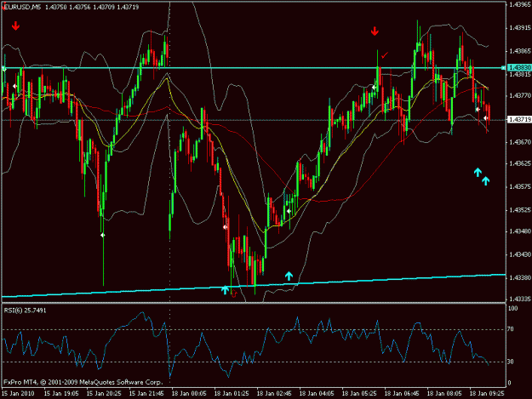Screen dimensions: 532x399
Task: Click the red down arrow near the EURUSD title
Action: 15,26
